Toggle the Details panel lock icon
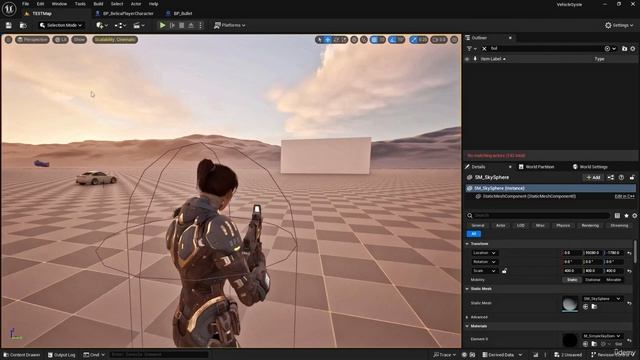Screen dimensions: 640x360 tap(631, 177)
